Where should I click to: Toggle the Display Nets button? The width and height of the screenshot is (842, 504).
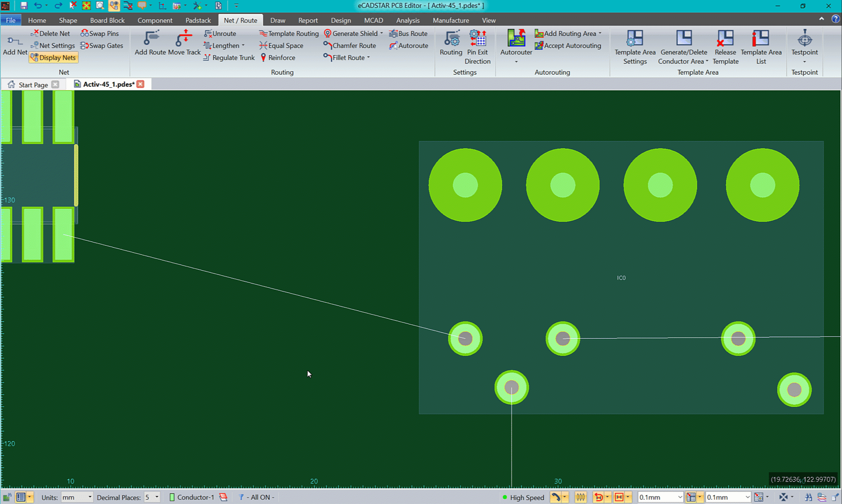click(x=53, y=58)
